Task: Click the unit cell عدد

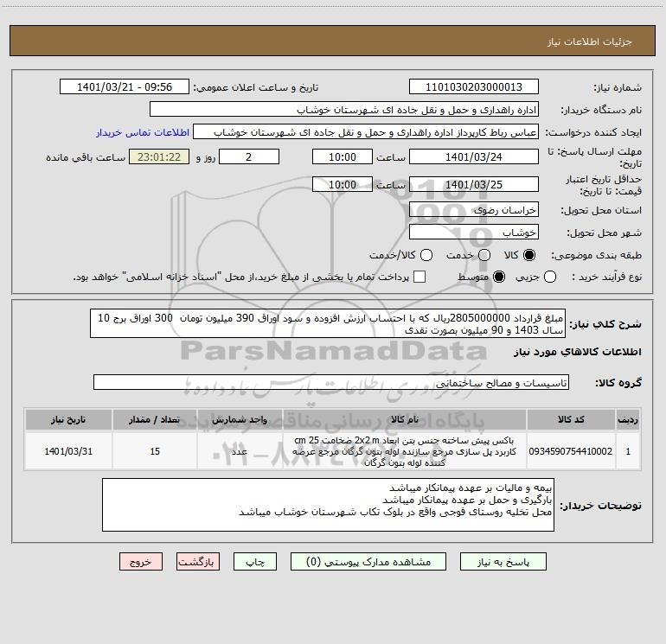Action: pos(240,451)
